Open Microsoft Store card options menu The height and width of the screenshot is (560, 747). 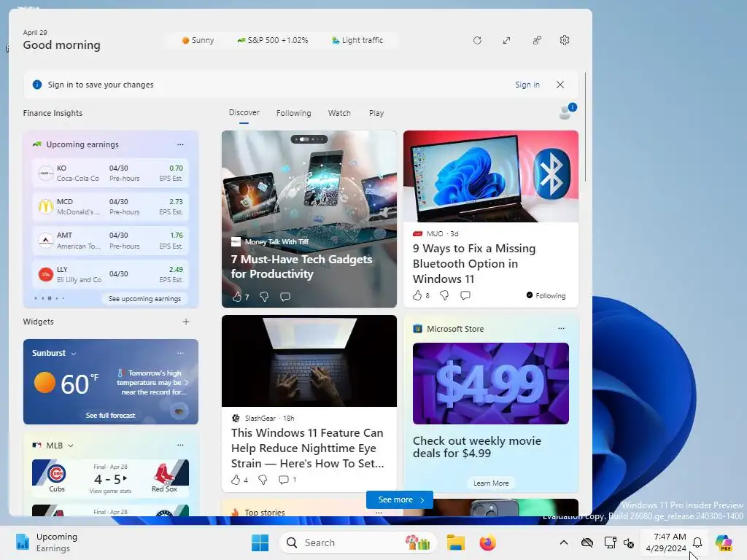coord(561,329)
